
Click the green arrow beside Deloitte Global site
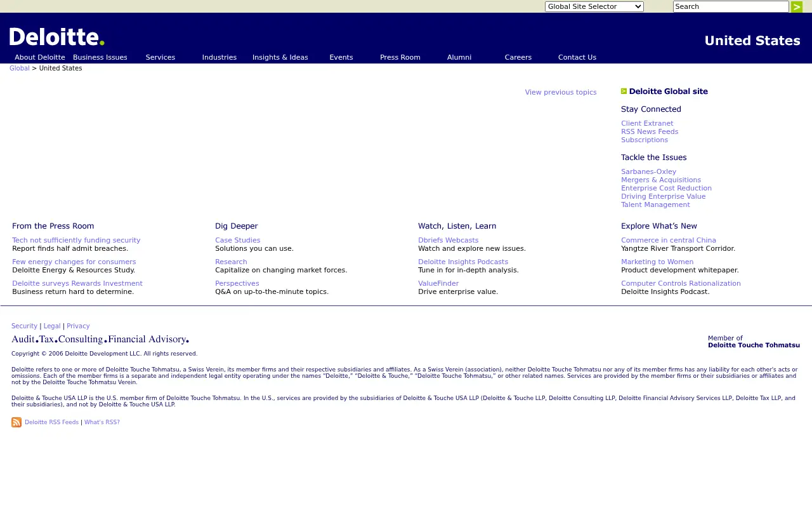point(624,91)
